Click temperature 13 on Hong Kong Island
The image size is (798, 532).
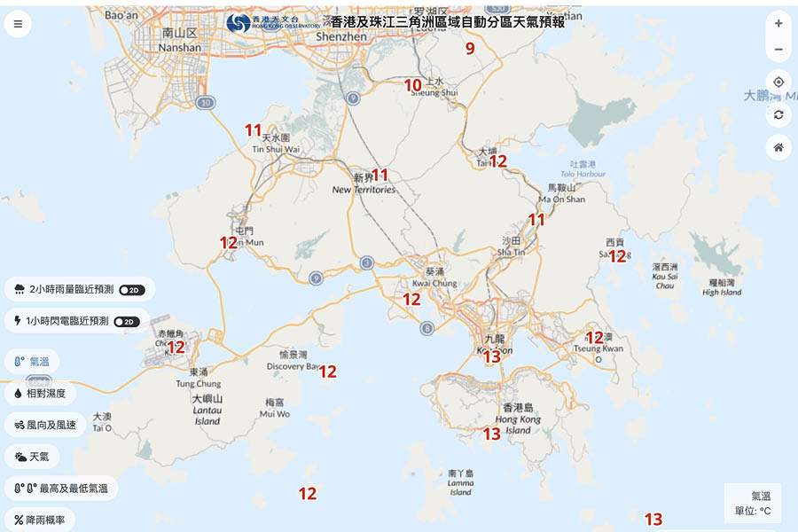[x=491, y=434]
